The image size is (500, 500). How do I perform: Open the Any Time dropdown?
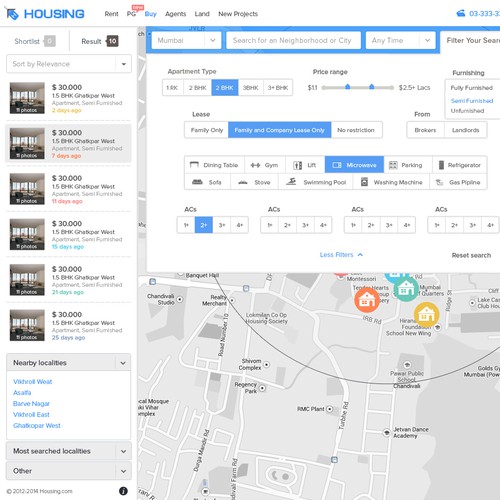tap(400, 40)
